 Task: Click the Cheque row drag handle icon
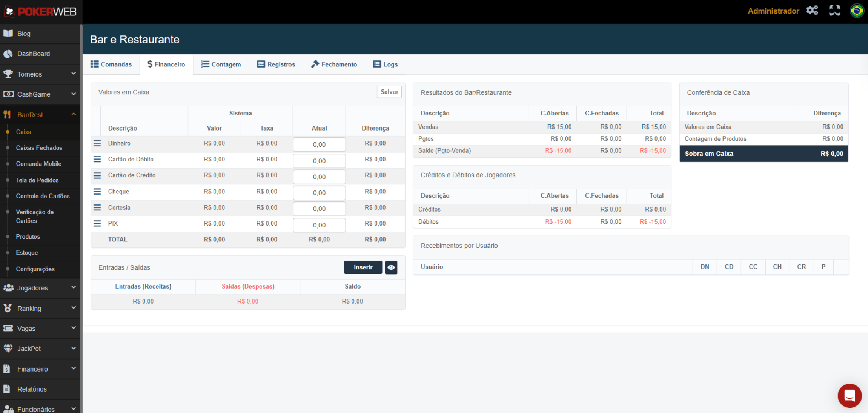click(x=97, y=192)
